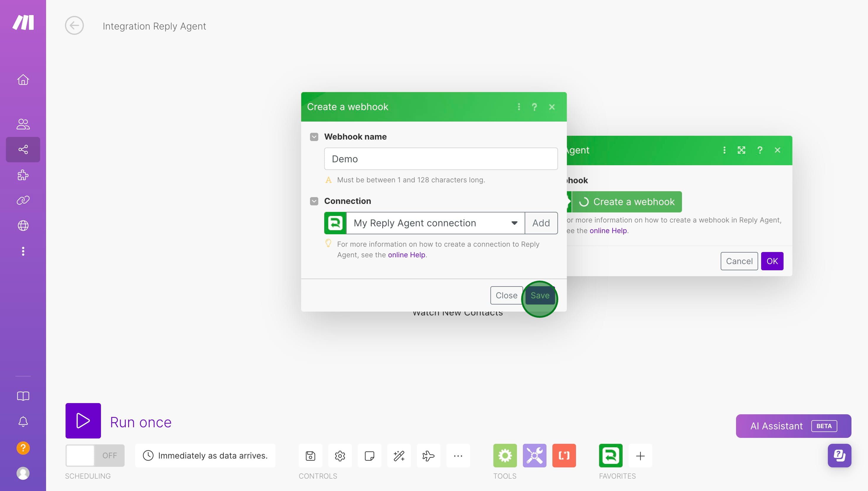Open the chat support widget icon
Screen dimensions: 868x491
(839, 456)
